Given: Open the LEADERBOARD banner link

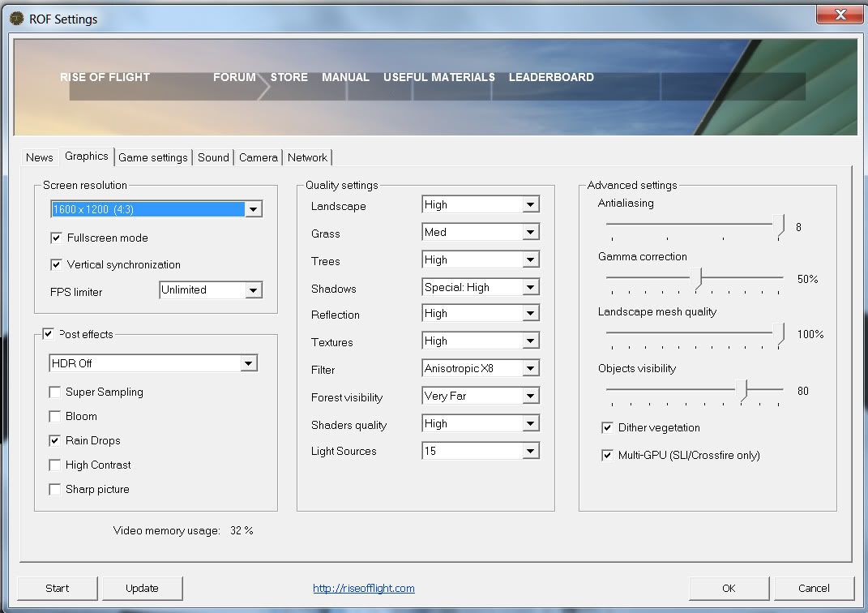Looking at the screenshot, I should click(x=551, y=77).
